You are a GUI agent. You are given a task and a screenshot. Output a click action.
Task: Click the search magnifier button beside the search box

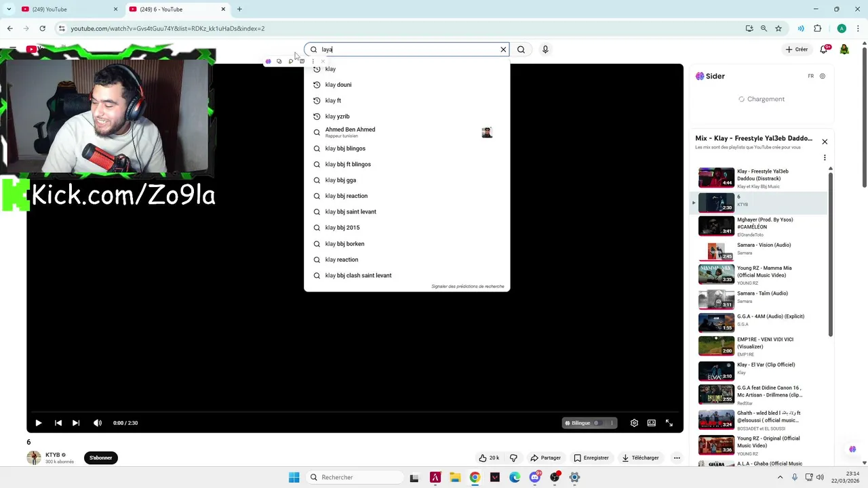tap(521, 49)
